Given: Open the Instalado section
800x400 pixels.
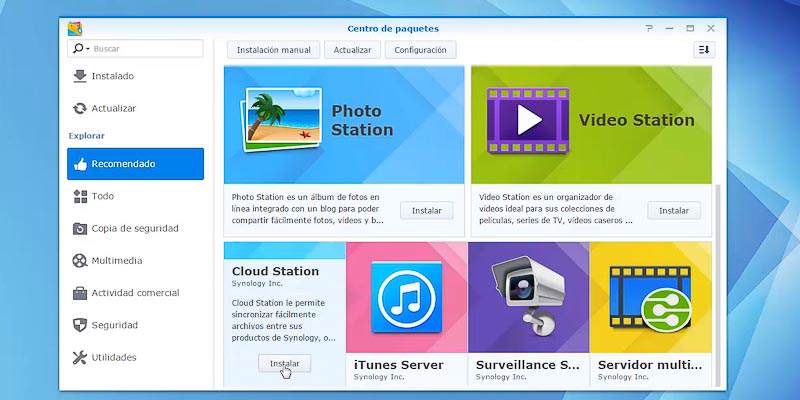Looking at the screenshot, I should 135,76.
